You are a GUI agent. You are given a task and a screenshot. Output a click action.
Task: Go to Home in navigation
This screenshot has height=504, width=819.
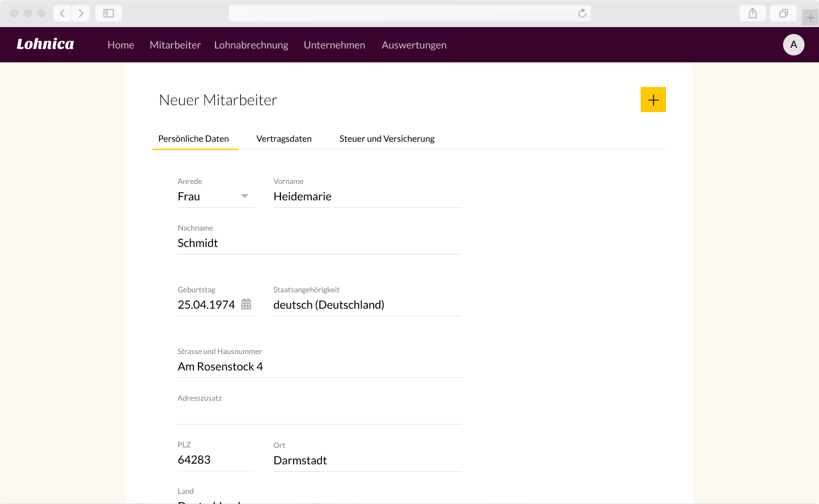coord(121,45)
